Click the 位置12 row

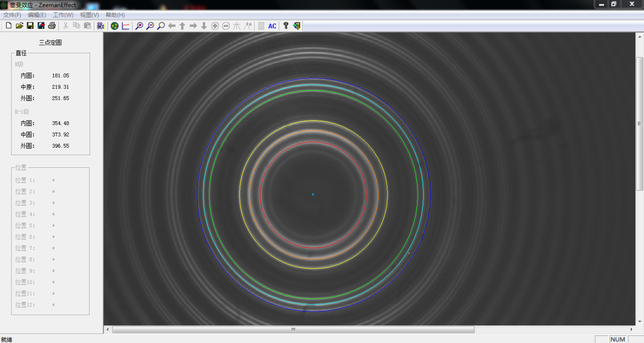point(35,305)
